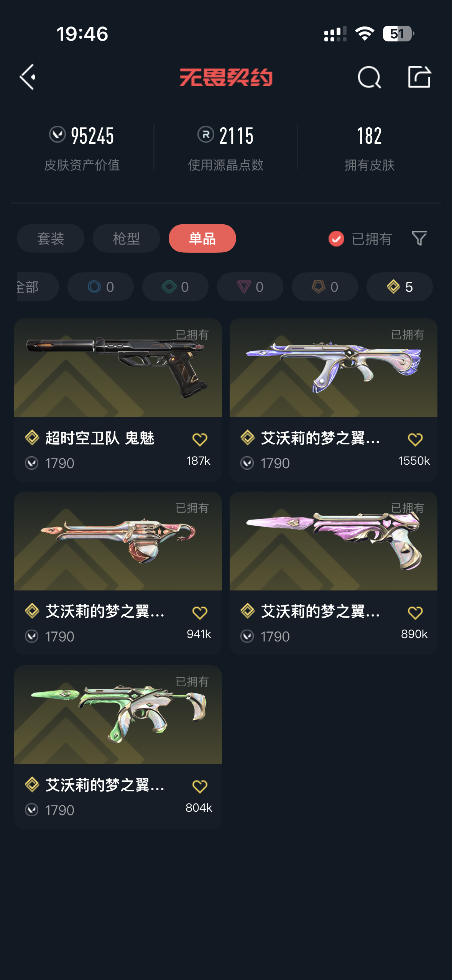Tap the share icon in header
452x980 pixels.
(419, 77)
